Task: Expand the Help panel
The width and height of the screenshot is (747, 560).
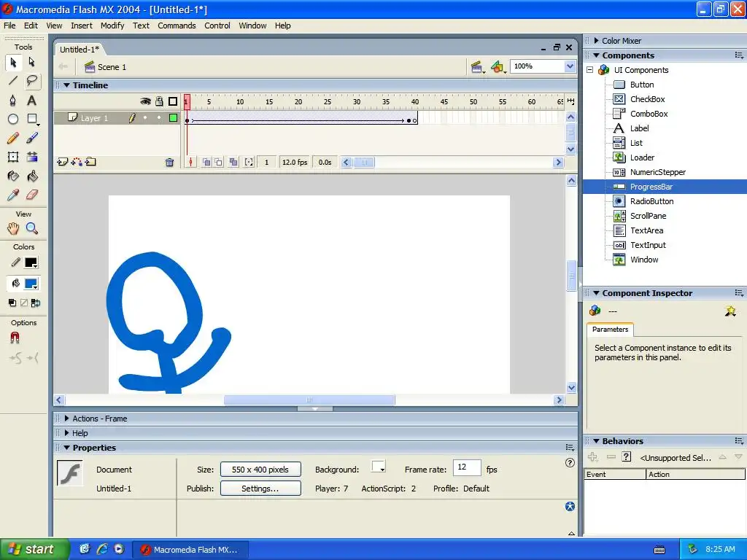Action: [x=66, y=433]
